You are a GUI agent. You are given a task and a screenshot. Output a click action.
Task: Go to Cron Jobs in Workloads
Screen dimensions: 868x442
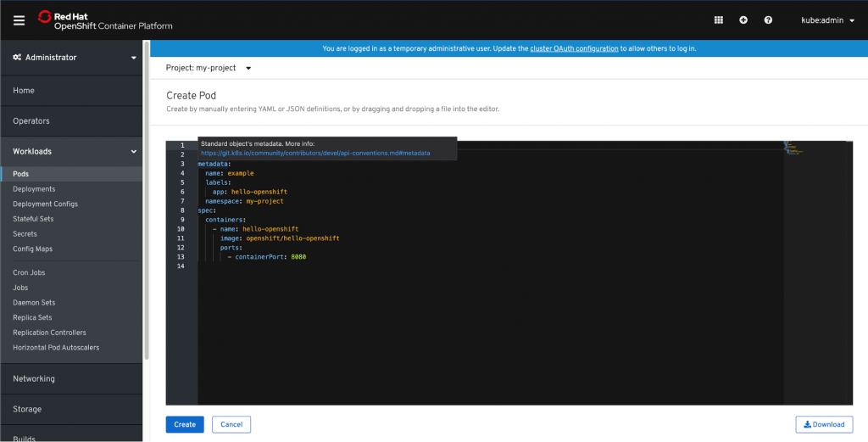click(x=29, y=273)
